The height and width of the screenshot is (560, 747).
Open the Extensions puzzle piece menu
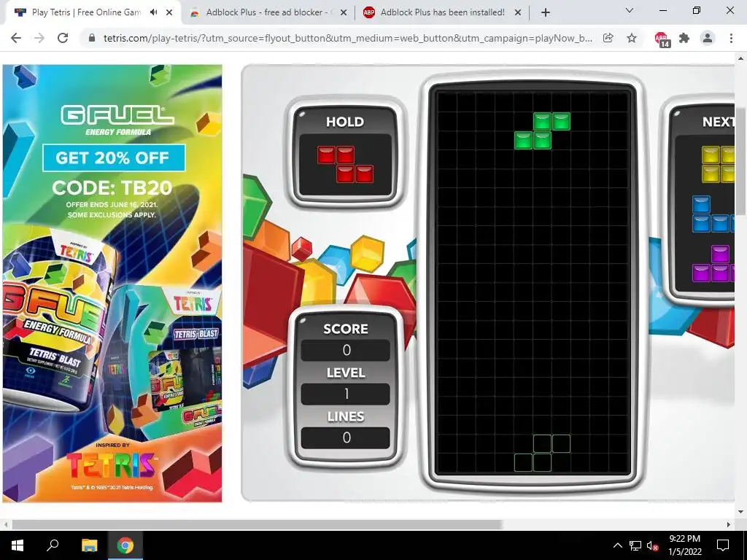pyautogui.click(x=684, y=38)
